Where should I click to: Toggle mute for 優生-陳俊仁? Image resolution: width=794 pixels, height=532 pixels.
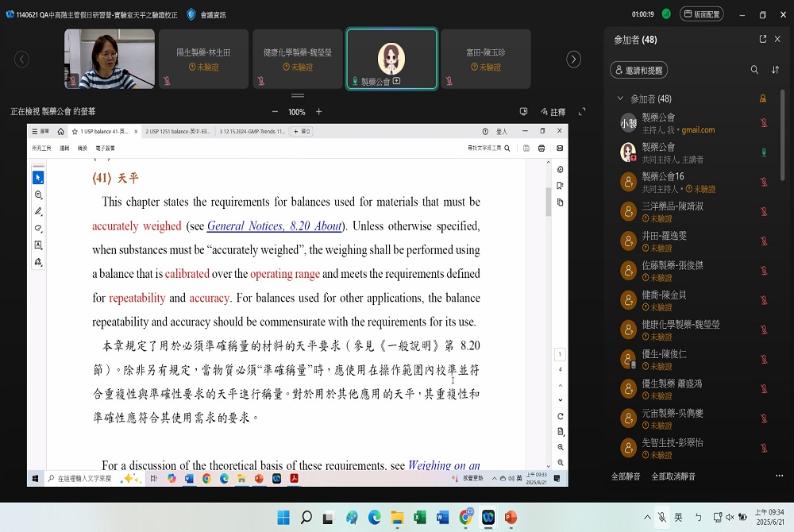[764, 360]
